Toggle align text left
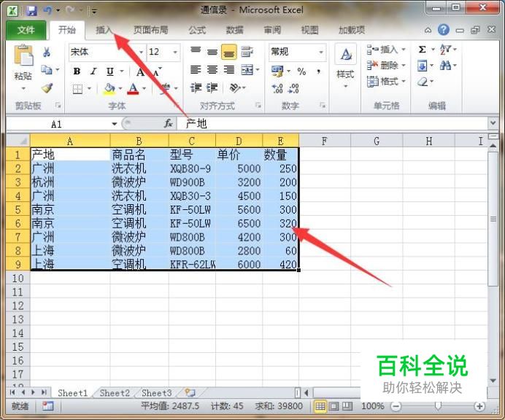This screenshot has height=420, width=505. [x=196, y=69]
